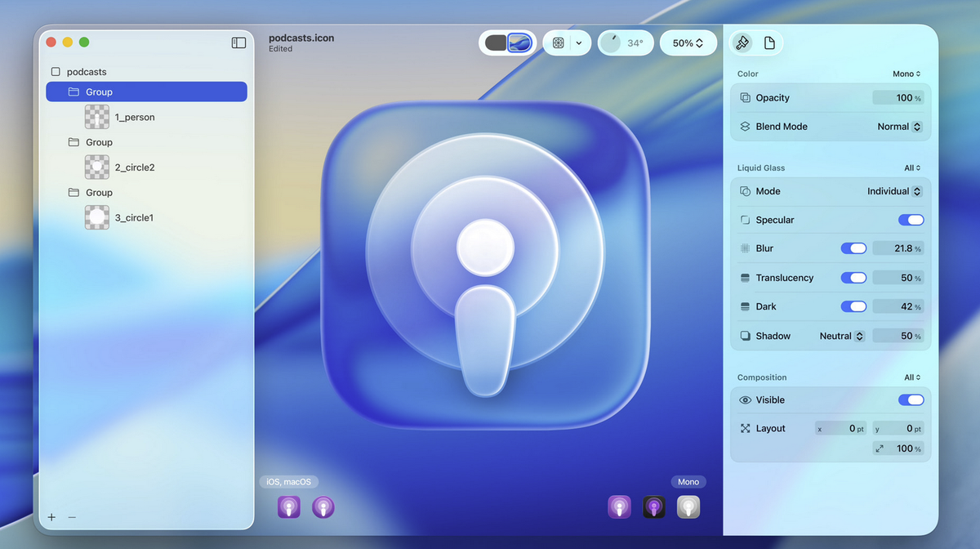Click the Translucency icon
Viewport: 980px width, 549px height.
click(745, 278)
